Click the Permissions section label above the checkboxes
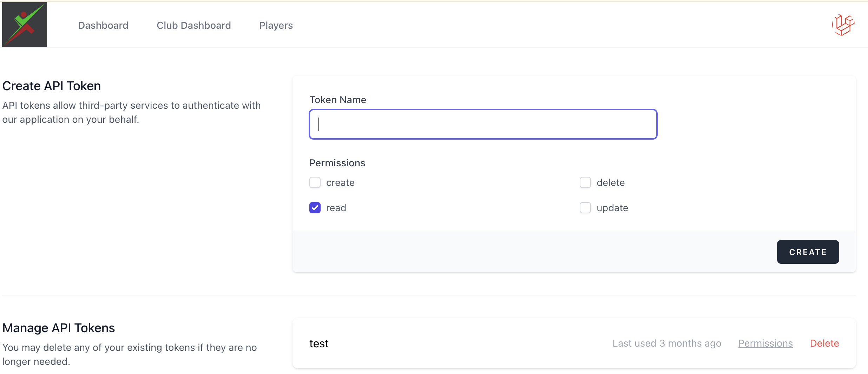 tap(337, 163)
